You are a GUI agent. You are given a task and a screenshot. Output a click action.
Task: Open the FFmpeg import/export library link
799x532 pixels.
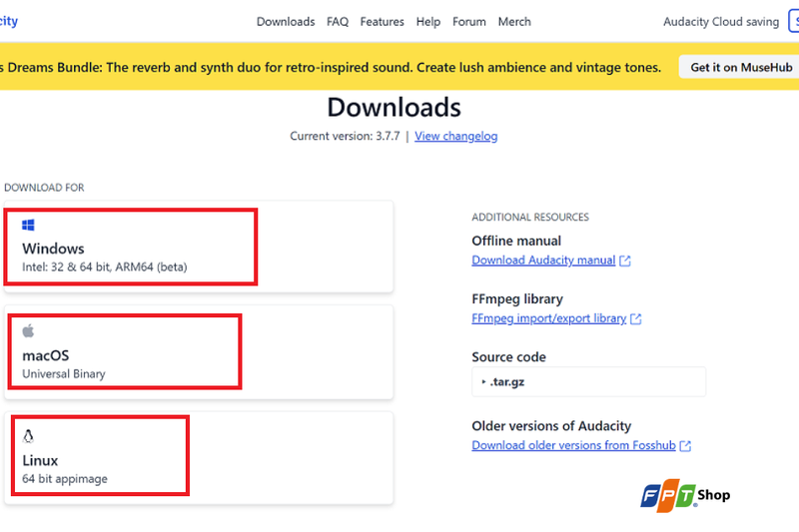548,318
